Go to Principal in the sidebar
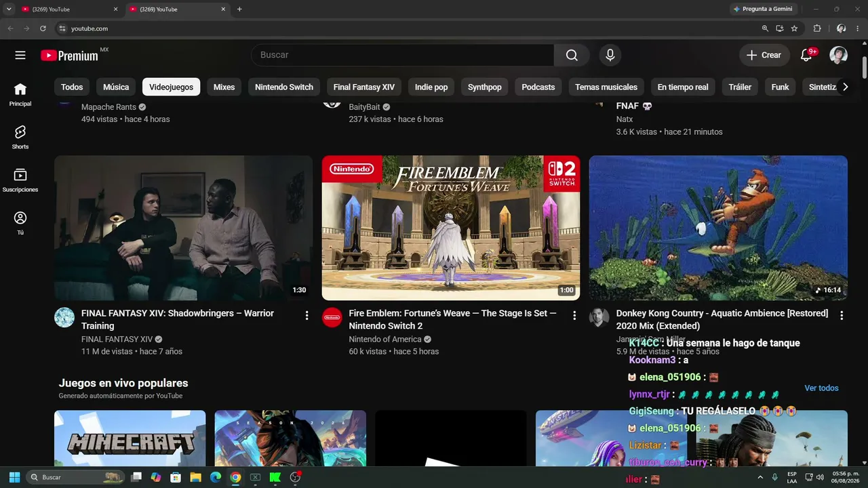Viewport: 868px width, 488px height. tap(20, 94)
